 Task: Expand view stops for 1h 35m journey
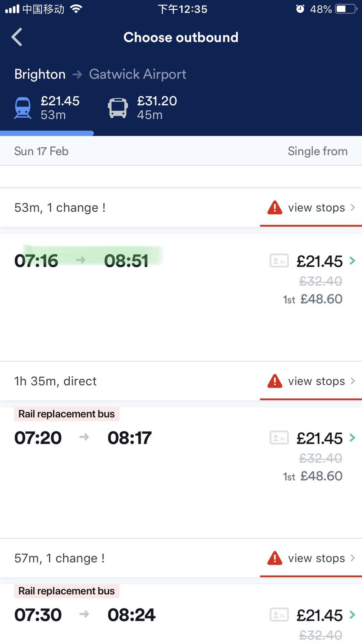(x=317, y=381)
